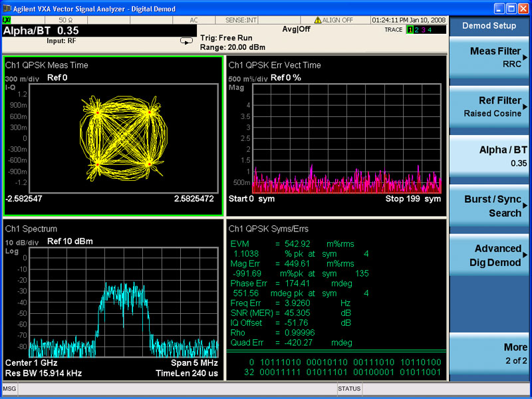Image resolution: width=532 pixels, height=399 pixels.
Task: Open the Burst / Sync Search submenu
Action: [x=490, y=206]
